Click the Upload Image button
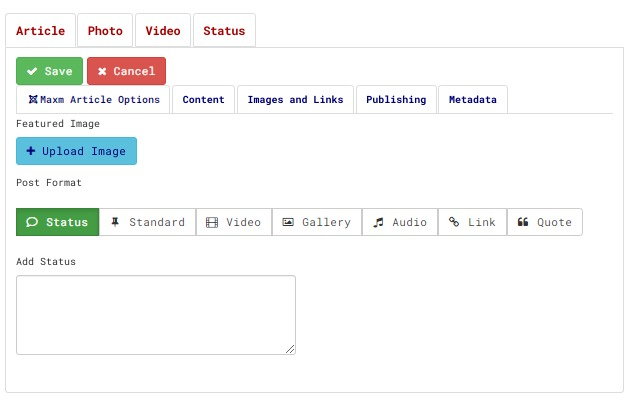The image size is (637, 399). [76, 151]
